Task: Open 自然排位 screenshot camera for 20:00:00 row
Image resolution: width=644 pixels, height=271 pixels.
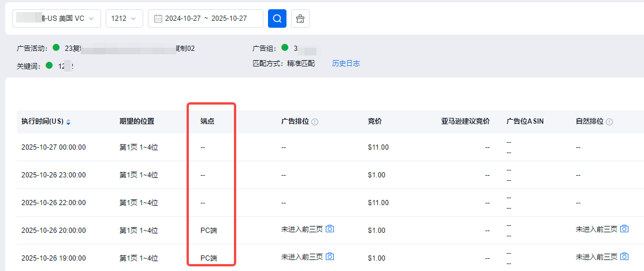Action: tap(624, 229)
